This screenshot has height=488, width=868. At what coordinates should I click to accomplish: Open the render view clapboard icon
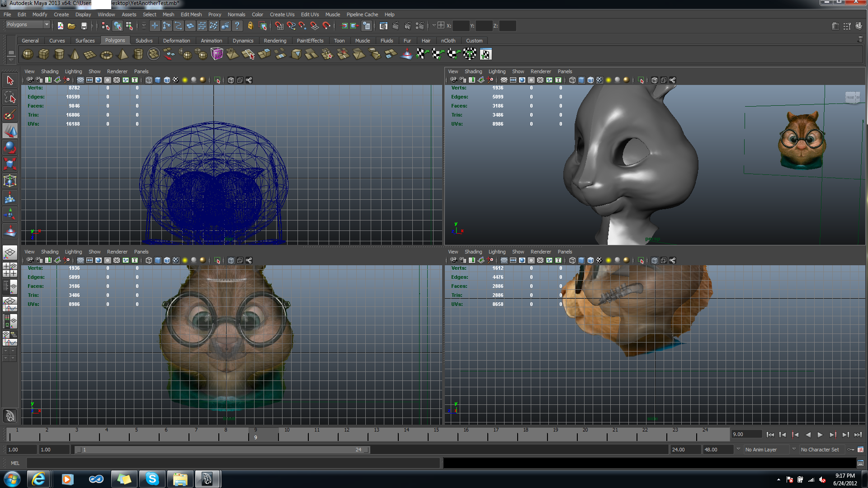point(383,26)
